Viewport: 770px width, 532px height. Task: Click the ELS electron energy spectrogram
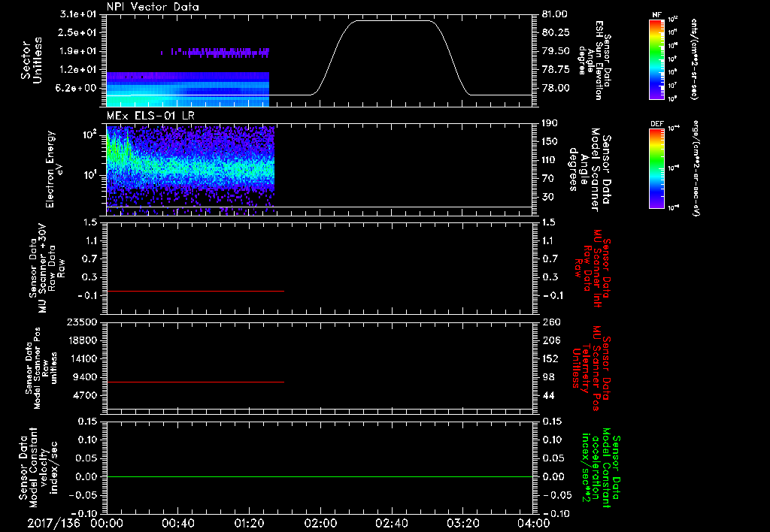pyautogui.click(x=190, y=171)
